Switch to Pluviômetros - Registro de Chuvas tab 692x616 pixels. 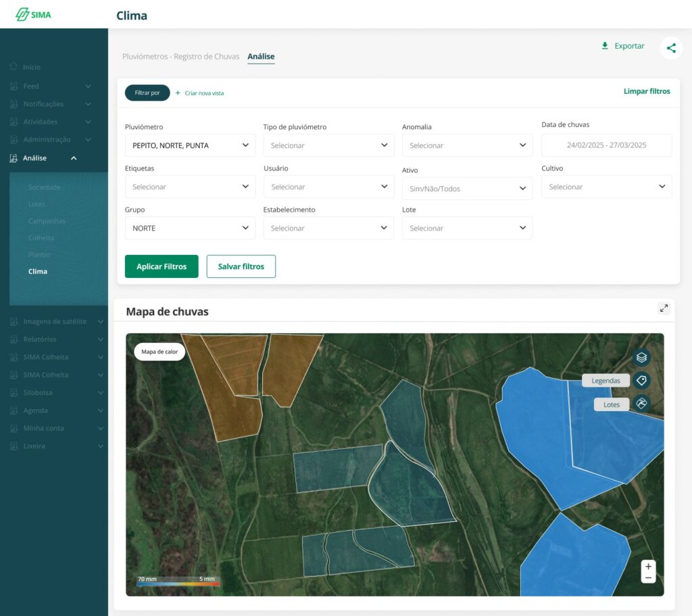180,57
